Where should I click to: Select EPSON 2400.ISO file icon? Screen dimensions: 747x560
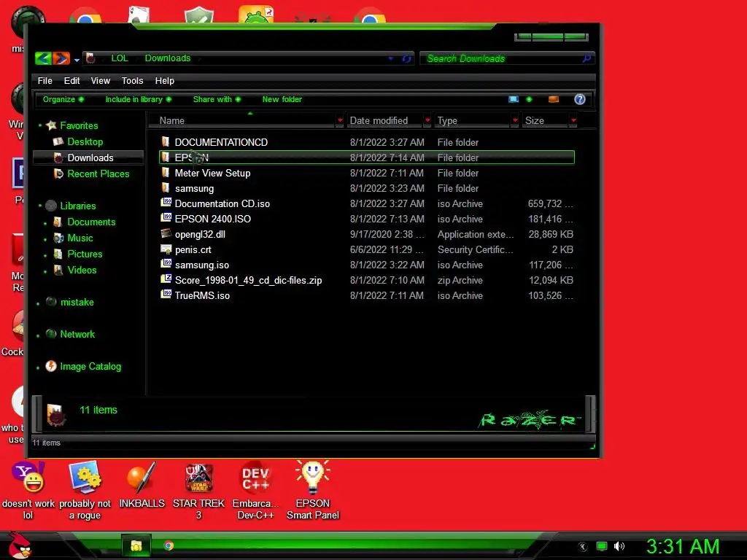coord(166,217)
